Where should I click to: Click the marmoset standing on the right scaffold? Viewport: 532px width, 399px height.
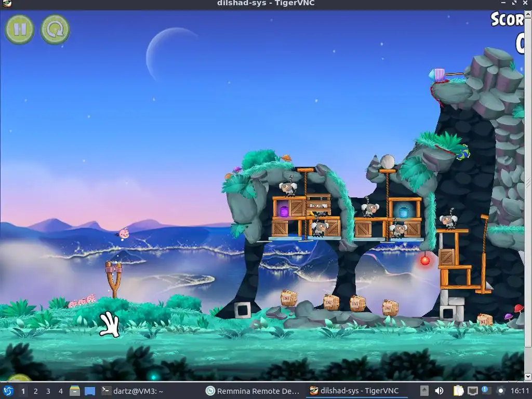448,220
